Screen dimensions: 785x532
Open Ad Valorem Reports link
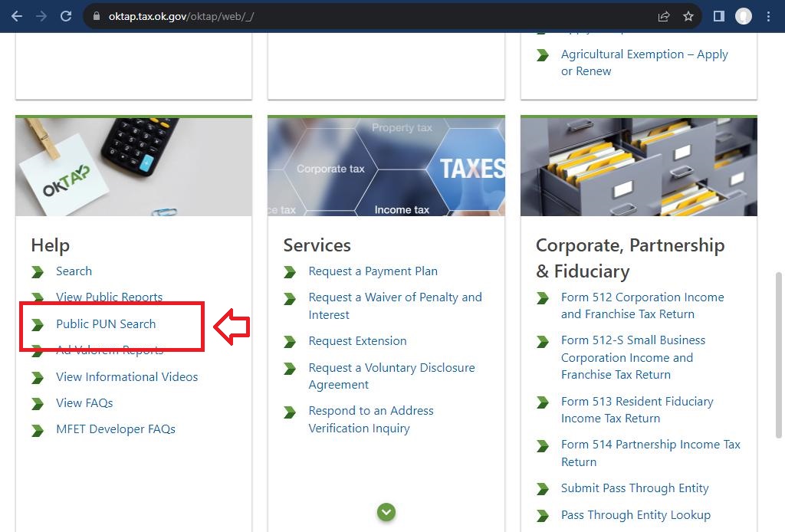coord(110,350)
